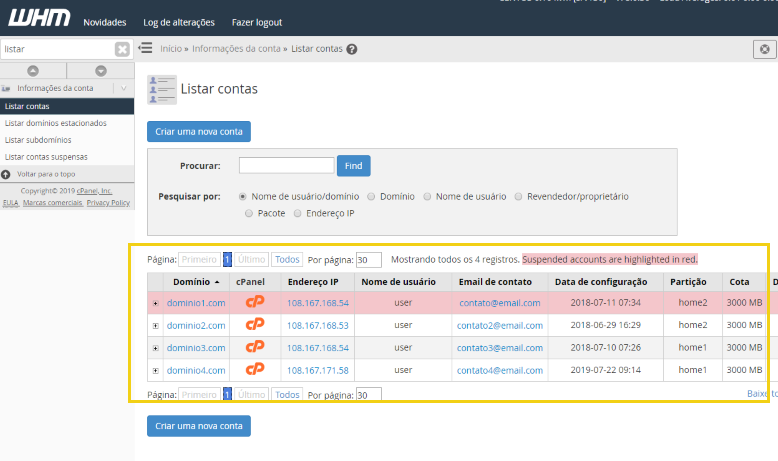Open dominio1.com link

pos(196,303)
